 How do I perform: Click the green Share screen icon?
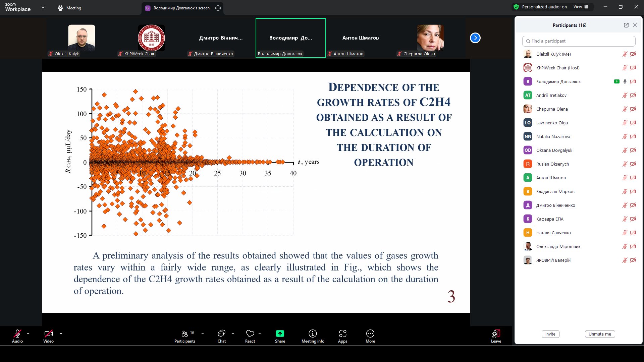click(x=280, y=334)
